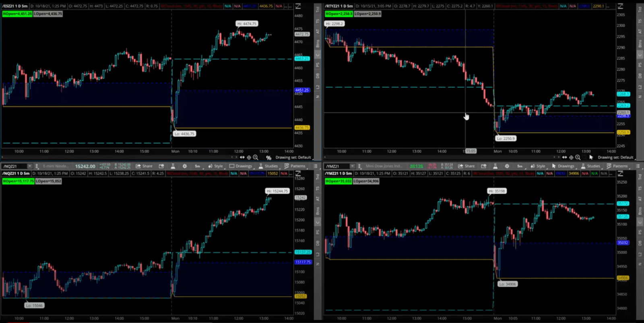Viewport: 644px width, 323px height.
Task: Toggle the AT side panel on /ESZ21 chart
Action: pyautogui.click(x=318, y=31)
